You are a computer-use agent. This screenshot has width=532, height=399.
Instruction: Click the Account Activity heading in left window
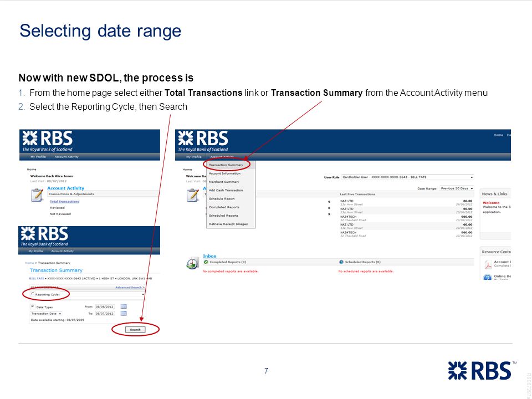66,188
